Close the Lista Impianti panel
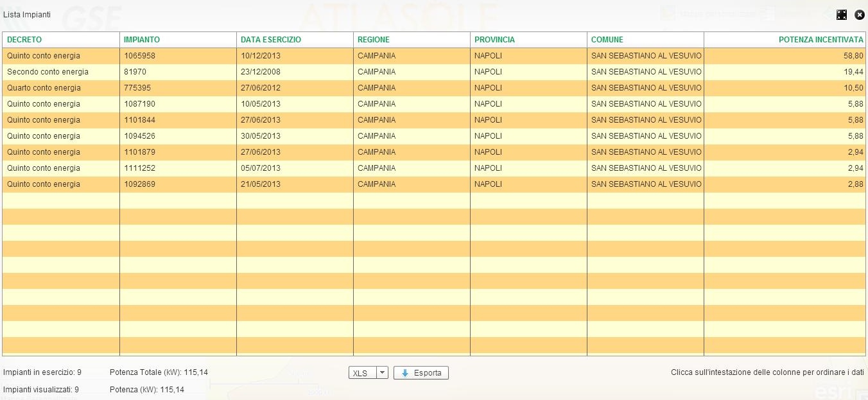The height and width of the screenshot is (400, 868). pyautogui.click(x=860, y=15)
